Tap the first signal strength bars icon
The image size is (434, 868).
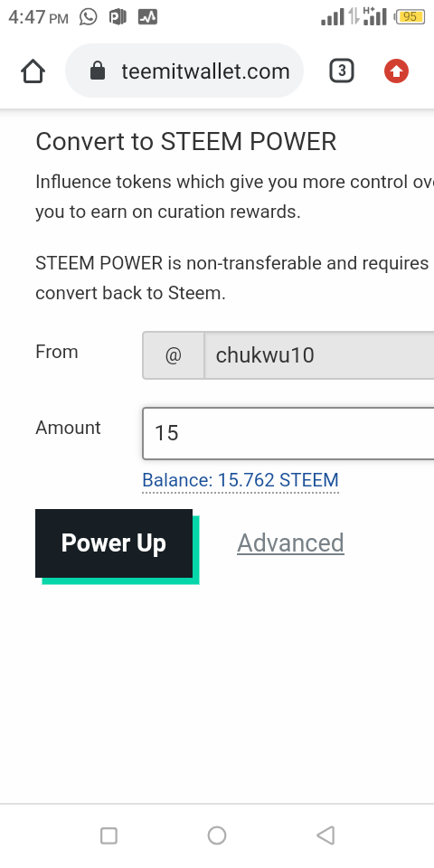[x=332, y=17]
